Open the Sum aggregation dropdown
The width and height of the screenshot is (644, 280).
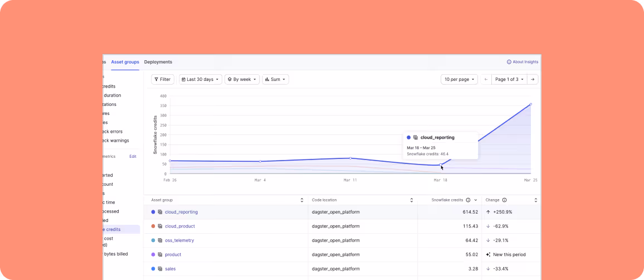[276, 79]
